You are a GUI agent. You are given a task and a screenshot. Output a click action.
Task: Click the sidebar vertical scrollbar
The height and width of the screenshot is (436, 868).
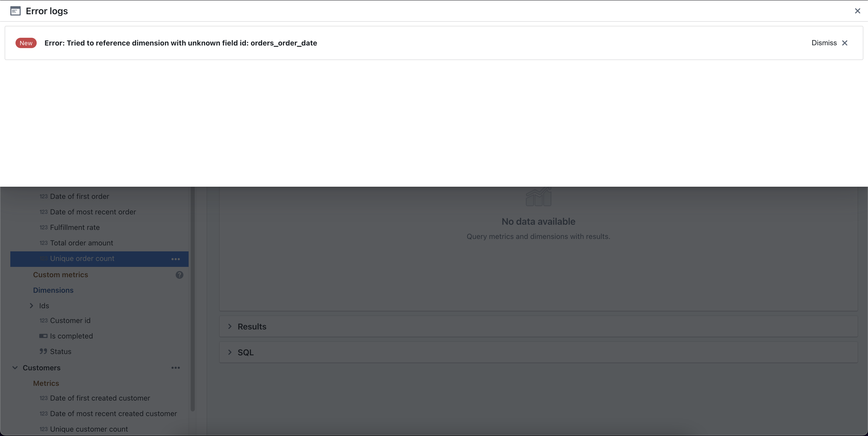click(x=193, y=299)
